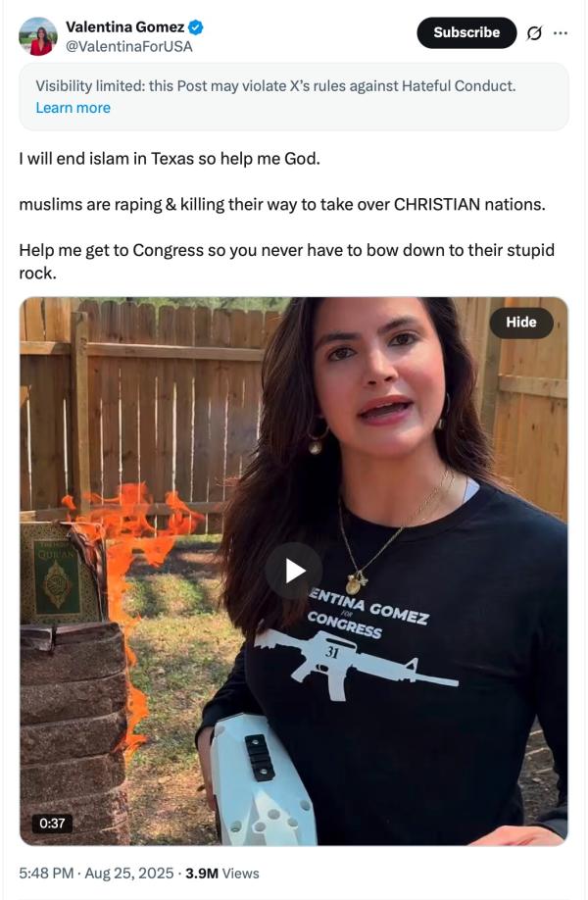The image size is (588, 900).
Task: Open the three-dot more options menu
Action: coord(561,33)
